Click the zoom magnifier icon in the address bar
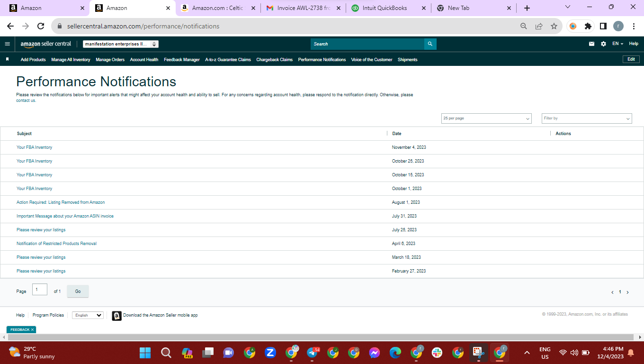The height and width of the screenshot is (364, 644). [524, 27]
